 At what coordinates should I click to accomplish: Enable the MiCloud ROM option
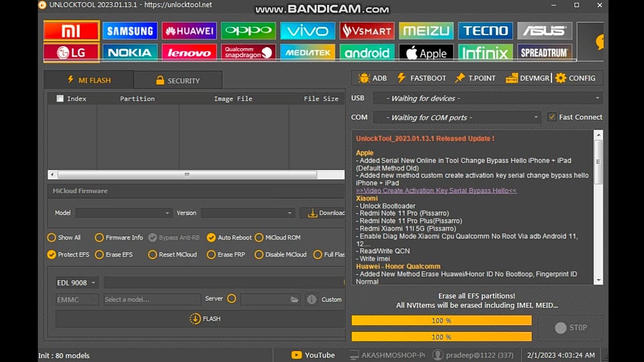tap(278, 237)
